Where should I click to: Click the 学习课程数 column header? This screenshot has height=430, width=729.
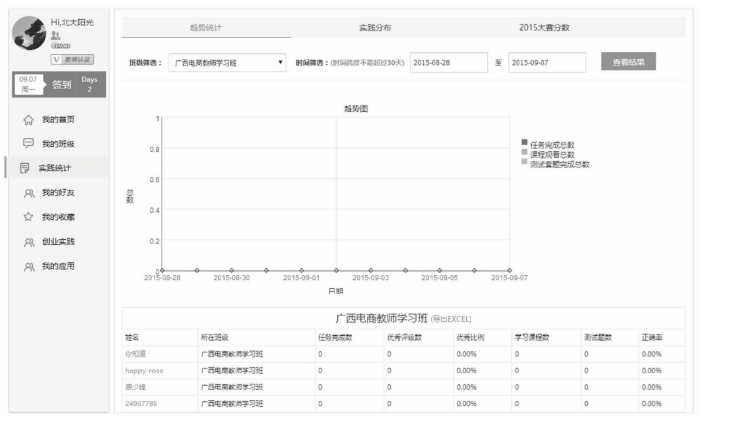pos(532,337)
